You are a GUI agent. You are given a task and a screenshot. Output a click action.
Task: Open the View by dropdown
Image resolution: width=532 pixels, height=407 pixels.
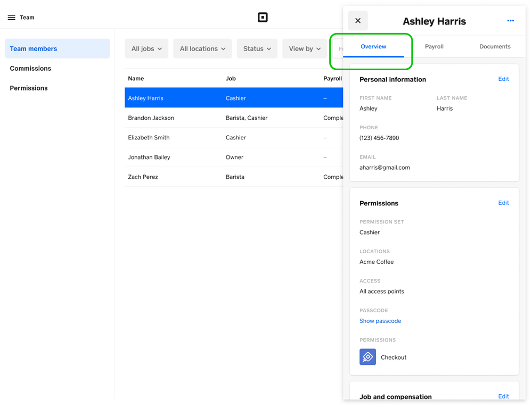[305, 49]
